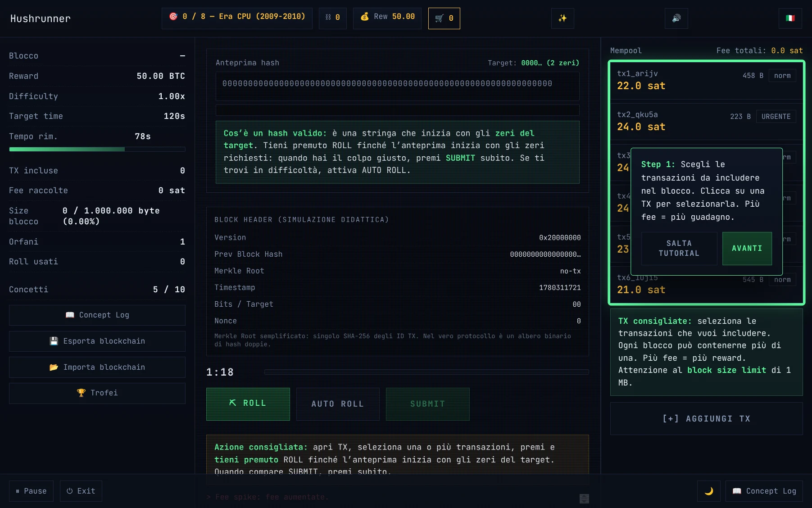
Task: Click the Tempo rim. progress bar
Action: pyautogui.click(x=97, y=149)
